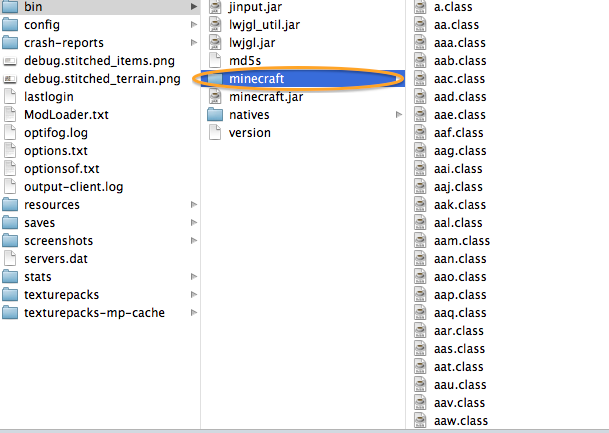
Task: Select aai.class file name
Action: tap(458, 169)
